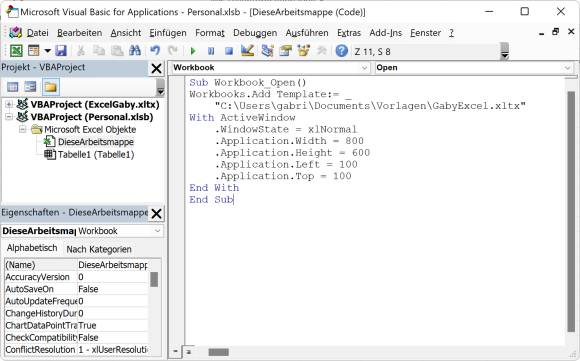Save the project with the disk icon
Image resolution: width=580 pixels, height=361 pixels.
(x=61, y=51)
